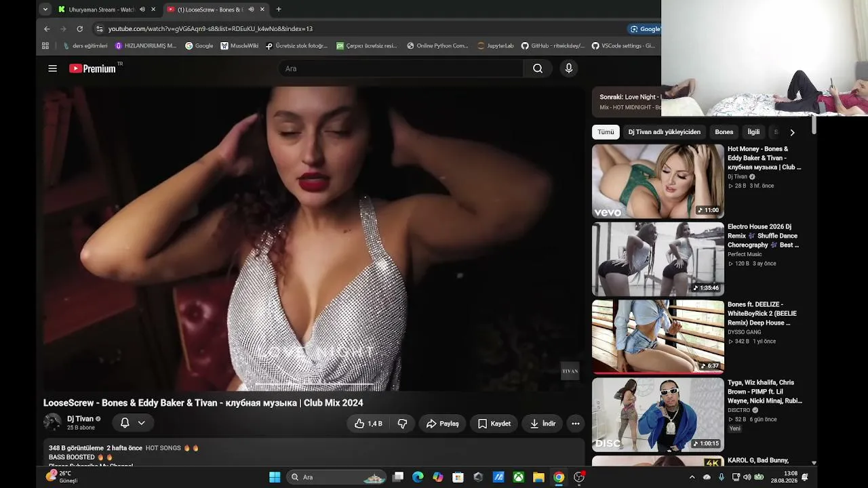Screen dimensions: 868x488
Task: Open the Dj Tivan channel name link
Action: (80, 419)
